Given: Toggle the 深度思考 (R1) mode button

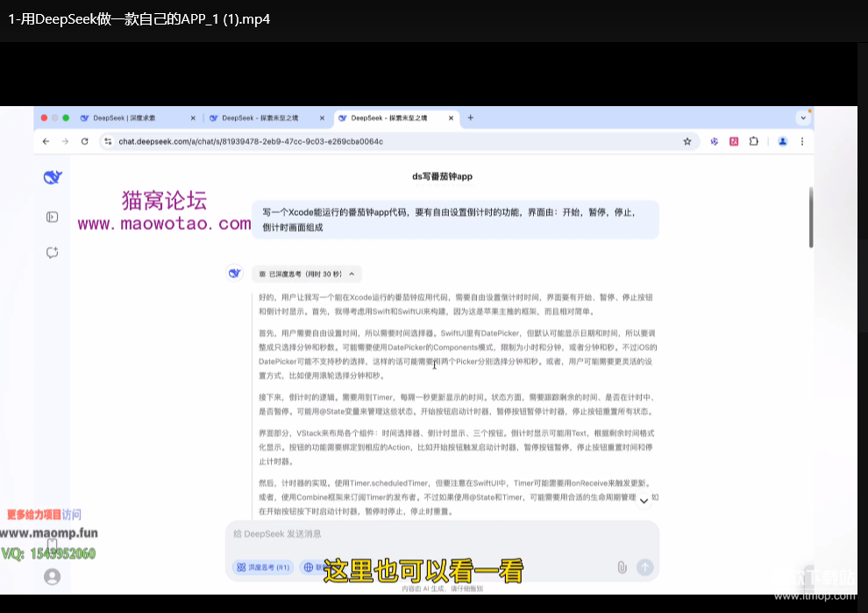Looking at the screenshot, I should [262, 567].
